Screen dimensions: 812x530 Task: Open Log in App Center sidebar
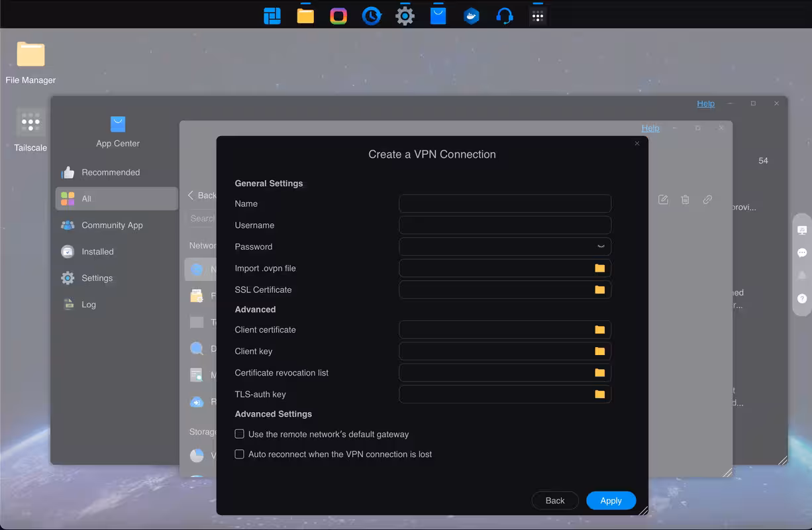coord(117,305)
